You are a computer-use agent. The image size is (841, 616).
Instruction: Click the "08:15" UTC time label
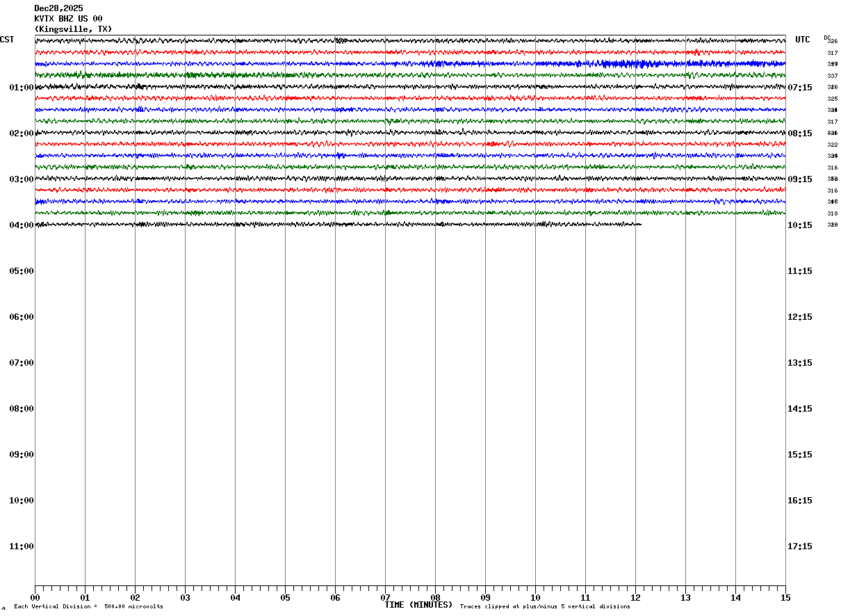coord(800,133)
